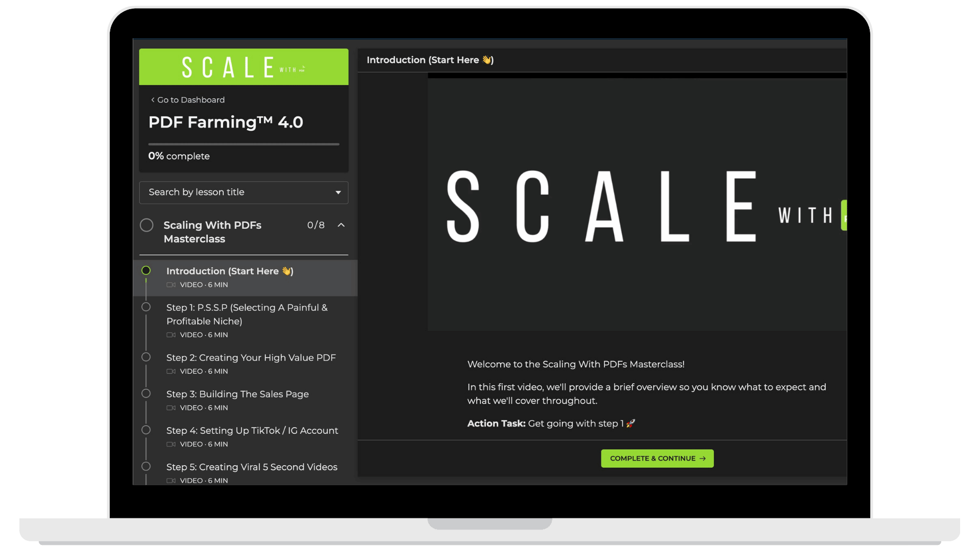Follow the Go to Dashboard link
This screenshot has width=980, height=551.
pyautogui.click(x=191, y=100)
